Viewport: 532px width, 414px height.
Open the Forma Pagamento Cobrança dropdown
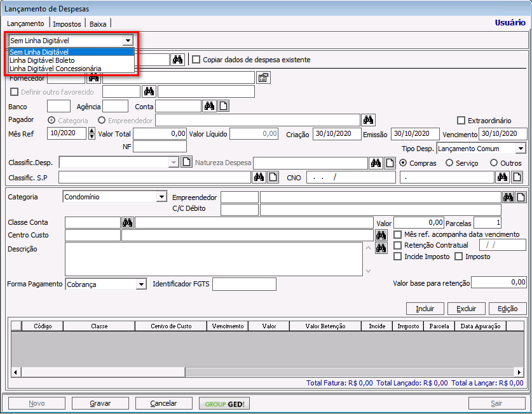tap(141, 284)
